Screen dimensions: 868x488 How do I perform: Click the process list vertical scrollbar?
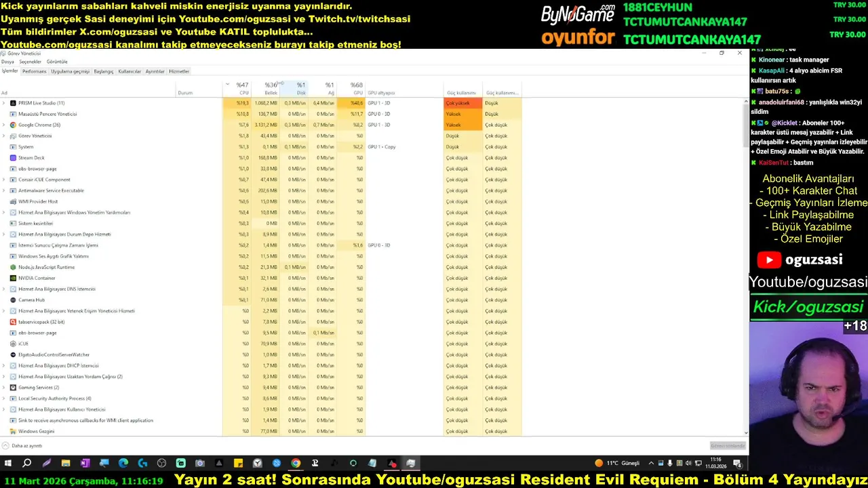747,266
